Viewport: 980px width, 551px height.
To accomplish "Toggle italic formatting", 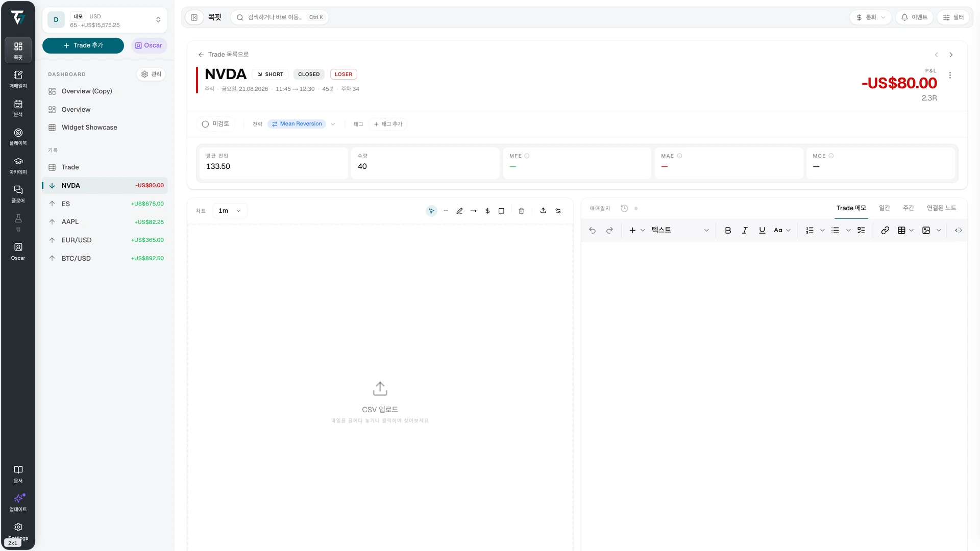I will (x=745, y=231).
